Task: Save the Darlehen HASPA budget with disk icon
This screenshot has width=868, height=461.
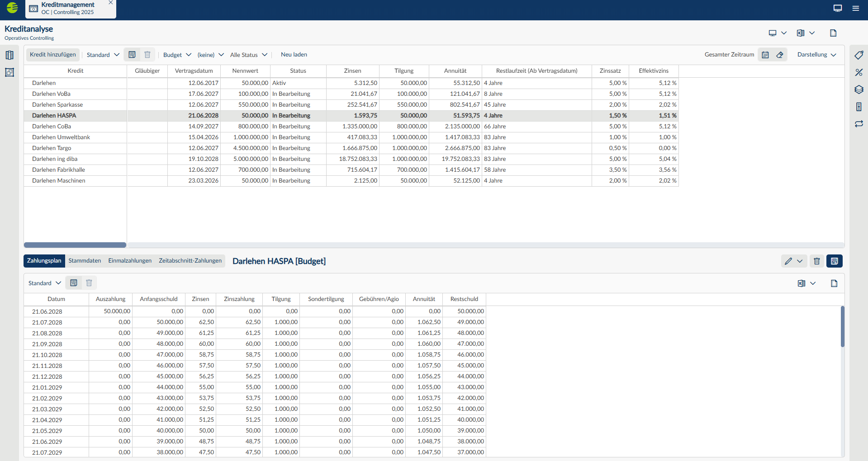Action: click(834, 261)
